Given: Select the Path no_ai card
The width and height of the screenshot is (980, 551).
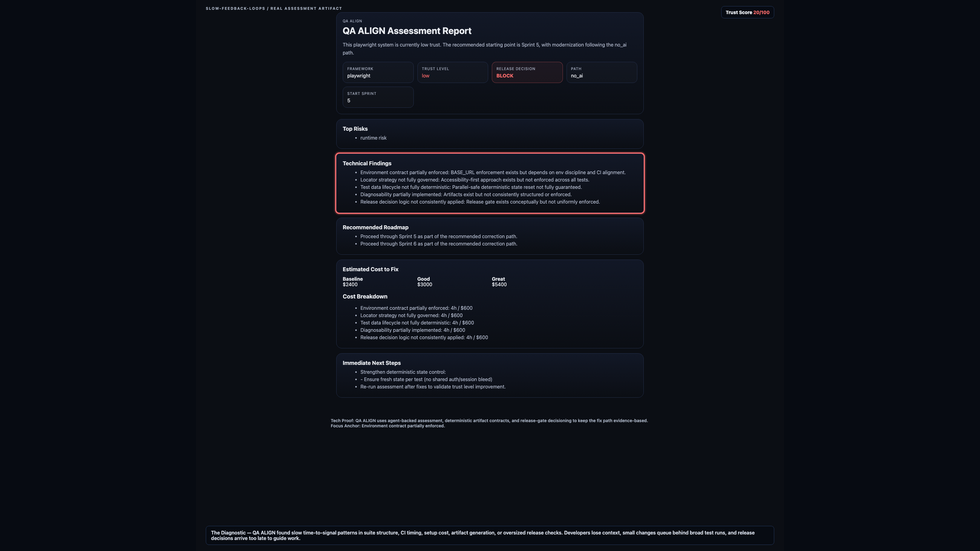Looking at the screenshot, I should [601, 72].
